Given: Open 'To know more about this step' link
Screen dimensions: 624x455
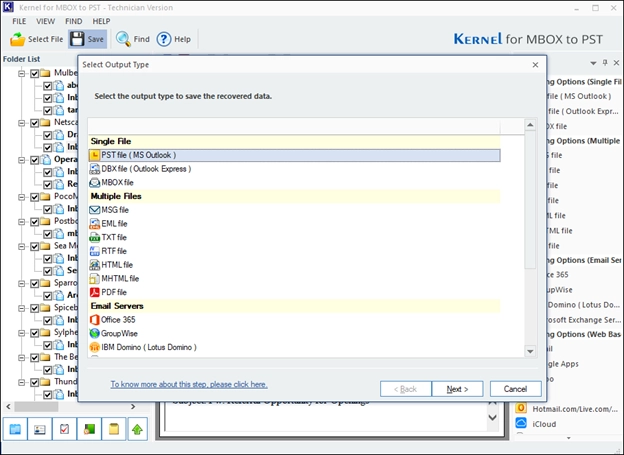Looking at the screenshot, I should [x=189, y=384].
